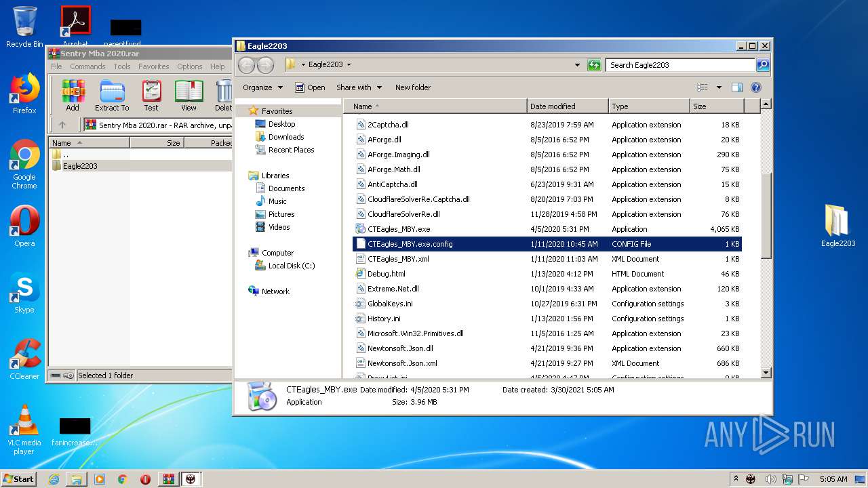This screenshot has height=488, width=868.
Task: Click the WinRAR taskbar icon
Action: [168, 479]
